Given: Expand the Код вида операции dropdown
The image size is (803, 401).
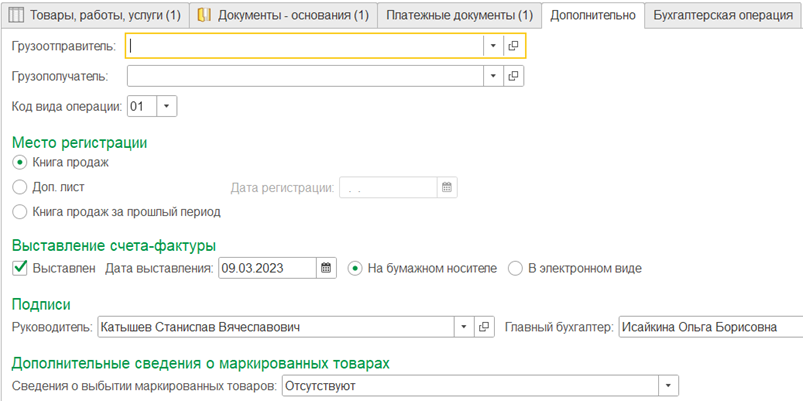Looking at the screenshot, I should [167, 107].
